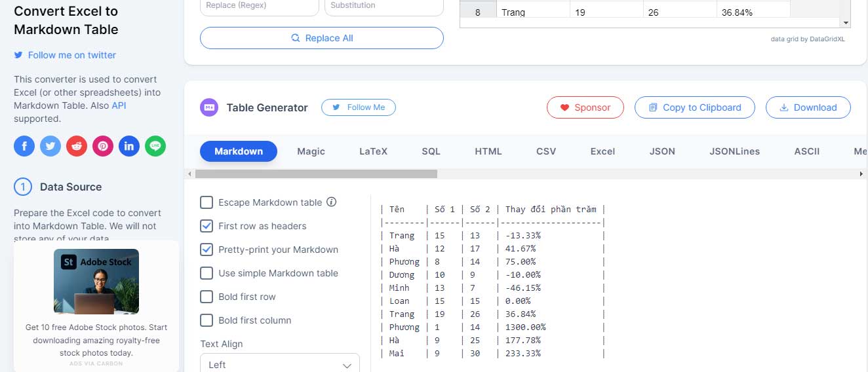Viewport: 868px width, 372px height.
Task: Check the Bold first column option
Action: (x=207, y=320)
